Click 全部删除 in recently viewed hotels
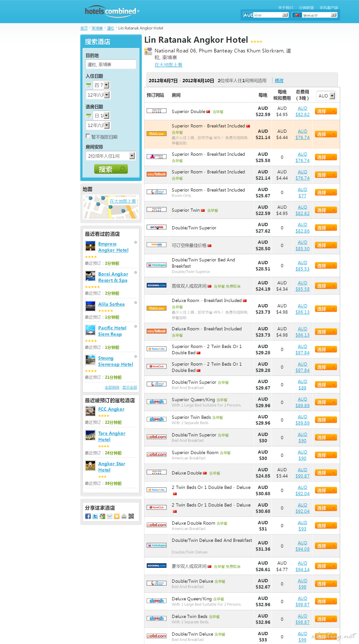This screenshot has width=359, height=644. point(112,387)
